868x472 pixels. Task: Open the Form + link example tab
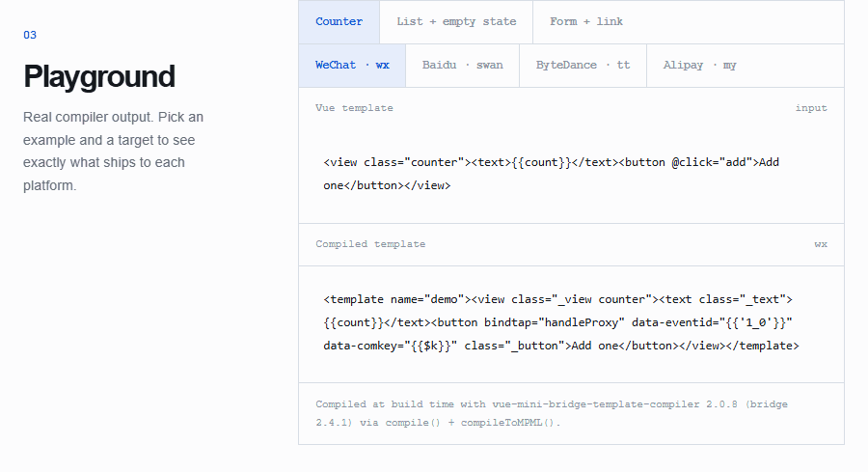(586, 21)
